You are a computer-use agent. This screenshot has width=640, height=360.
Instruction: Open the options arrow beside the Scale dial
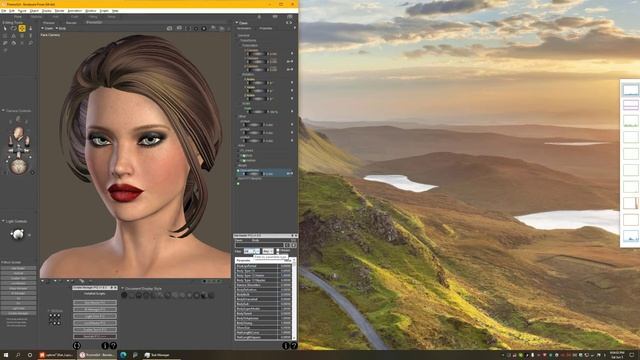point(291,111)
